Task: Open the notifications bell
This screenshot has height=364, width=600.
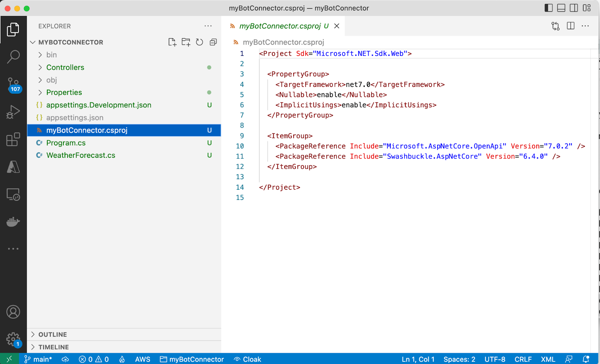Action: [x=586, y=359]
